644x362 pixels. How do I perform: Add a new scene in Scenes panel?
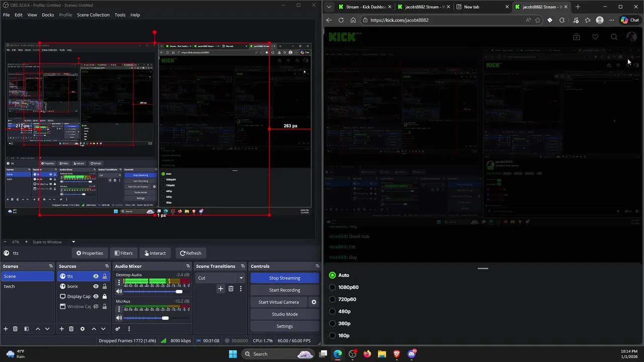[x=6, y=329]
